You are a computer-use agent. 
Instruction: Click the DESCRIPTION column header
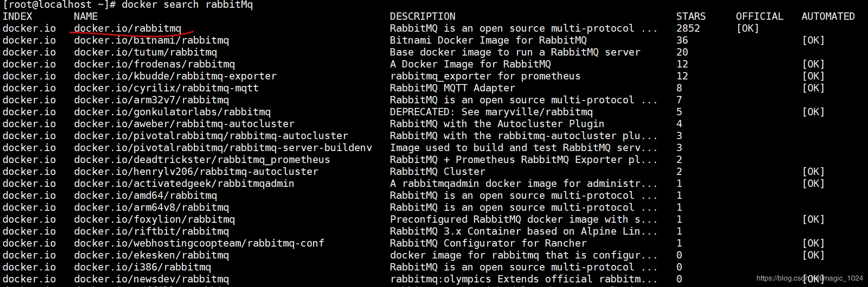[x=423, y=17]
